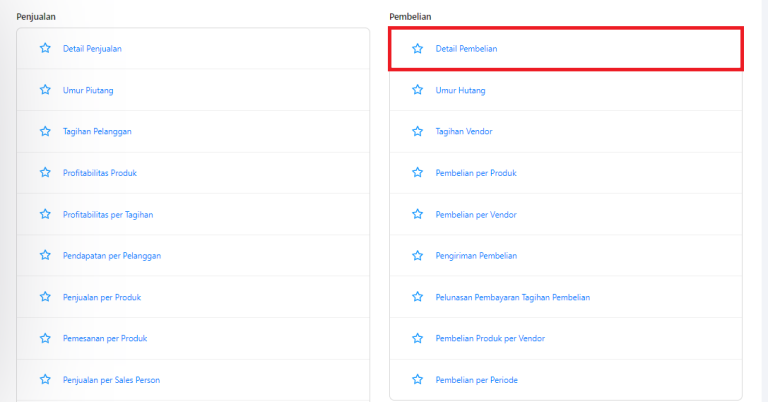Mark Tagihan Vendor with star icon
This screenshot has height=402, width=768.
pyautogui.click(x=417, y=131)
